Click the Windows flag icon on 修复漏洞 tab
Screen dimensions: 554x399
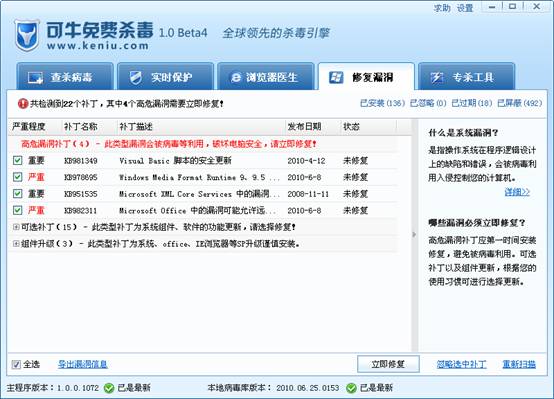coord(336,77)
